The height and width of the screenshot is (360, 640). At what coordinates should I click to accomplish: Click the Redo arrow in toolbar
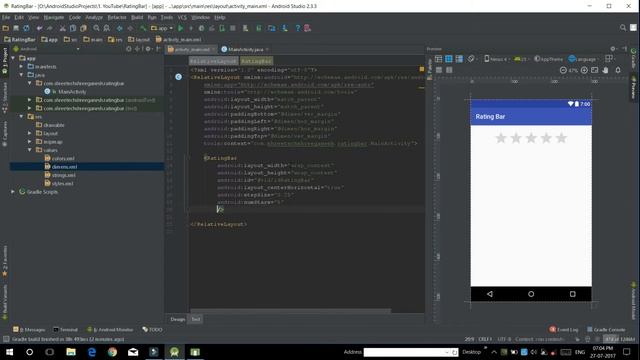[50, 28]
